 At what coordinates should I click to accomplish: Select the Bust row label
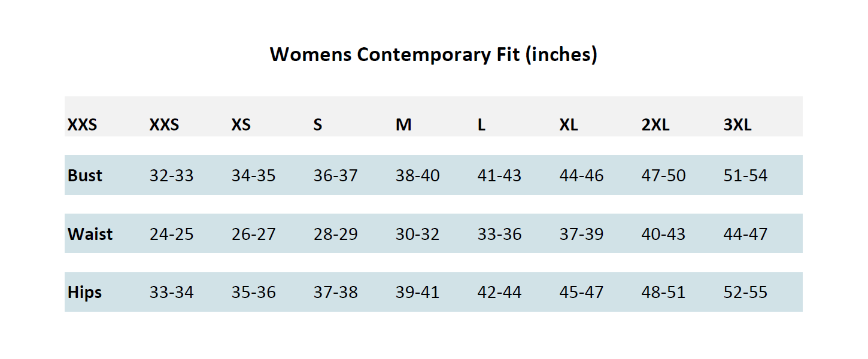(85, 175)
